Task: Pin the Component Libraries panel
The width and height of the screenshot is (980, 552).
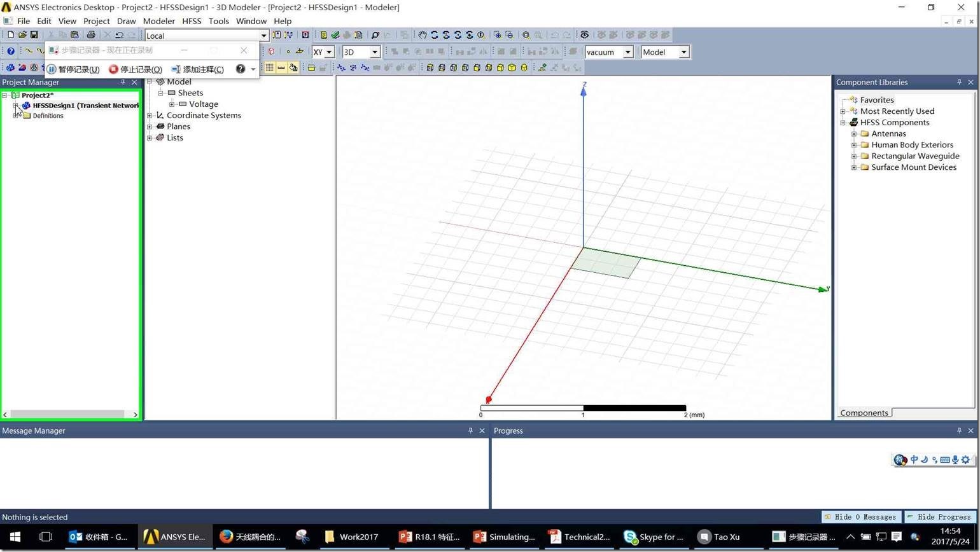Action: tap(959, 82)
